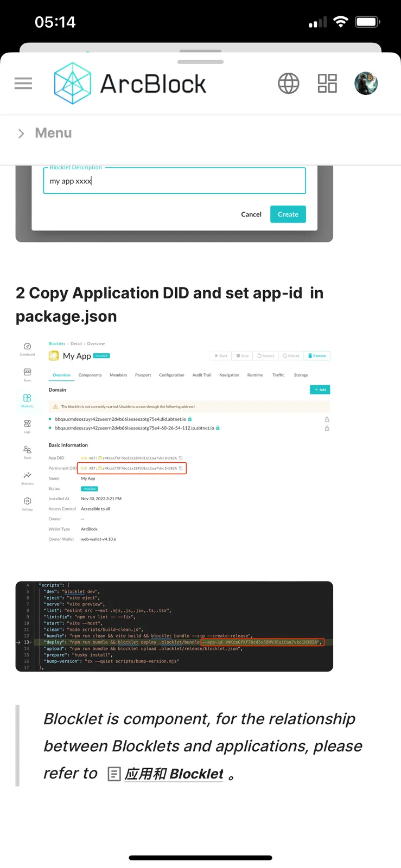401x868 pixels.
Task: Open the package.json scripts code screenshot
Action: 174,627
